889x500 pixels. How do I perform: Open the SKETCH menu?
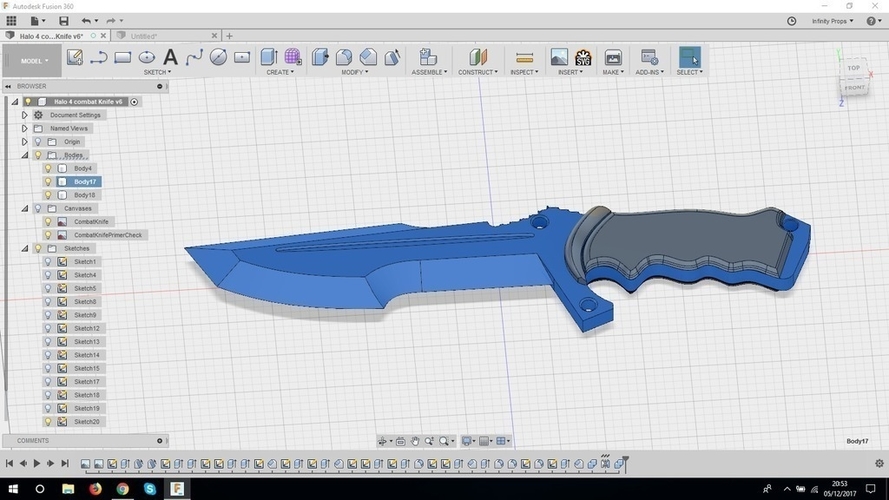pyautogui.click(x=157, y=73)
